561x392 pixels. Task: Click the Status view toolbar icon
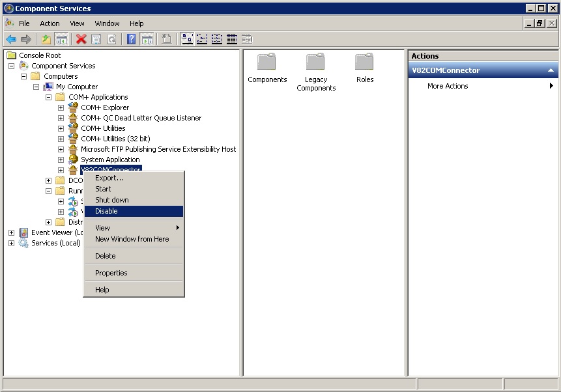pos(247,39)
